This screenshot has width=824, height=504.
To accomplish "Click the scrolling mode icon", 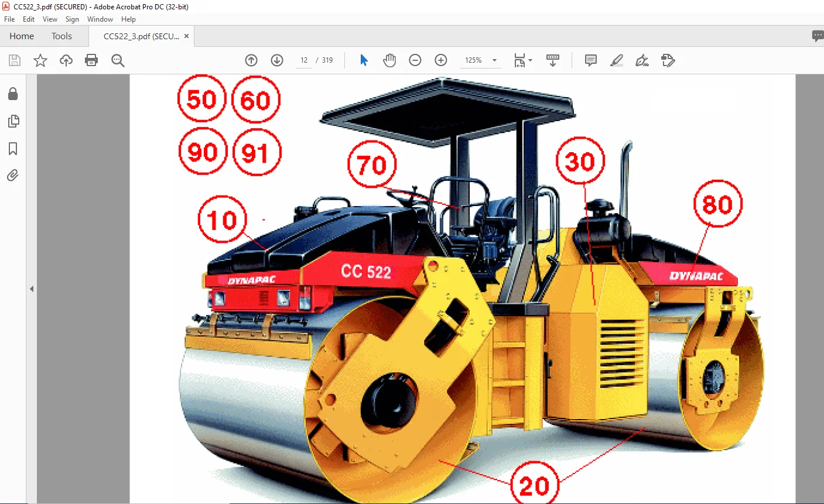I will click(x=552, y=60).
